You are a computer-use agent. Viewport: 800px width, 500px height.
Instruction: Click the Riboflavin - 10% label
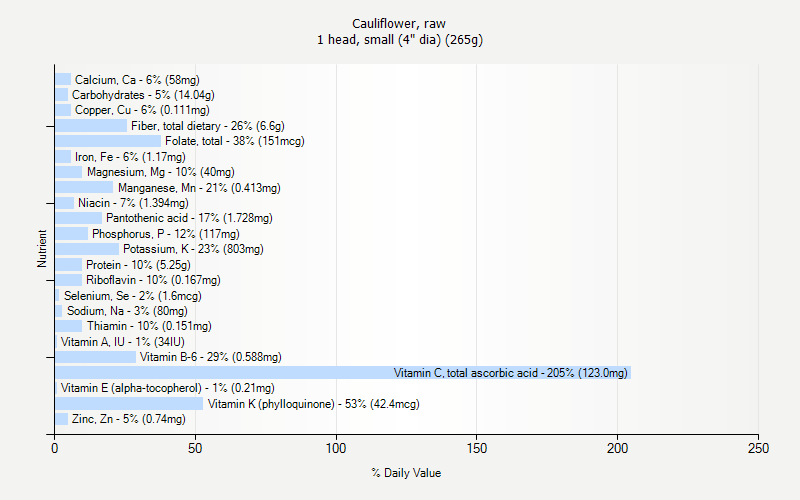(x=153, y=280)
